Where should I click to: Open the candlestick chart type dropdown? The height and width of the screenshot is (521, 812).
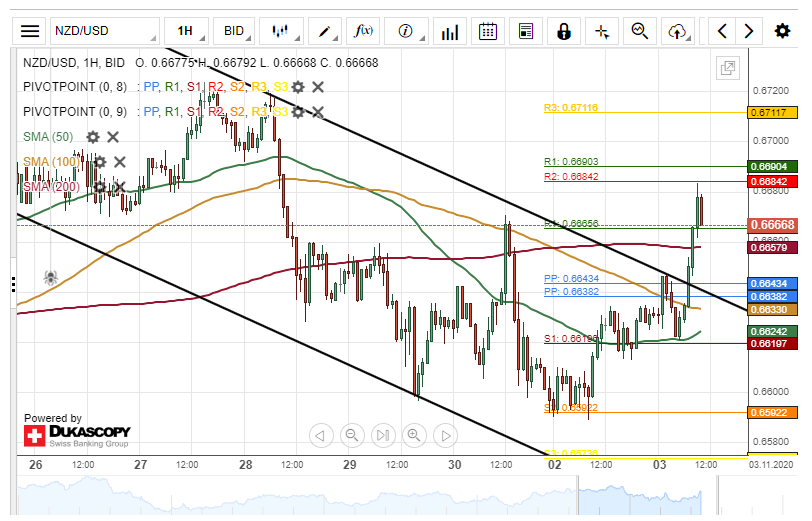pos(281,31)
